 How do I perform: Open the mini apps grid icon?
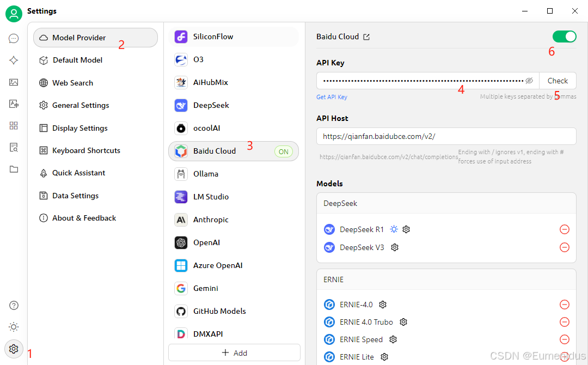tap(14, 126)
